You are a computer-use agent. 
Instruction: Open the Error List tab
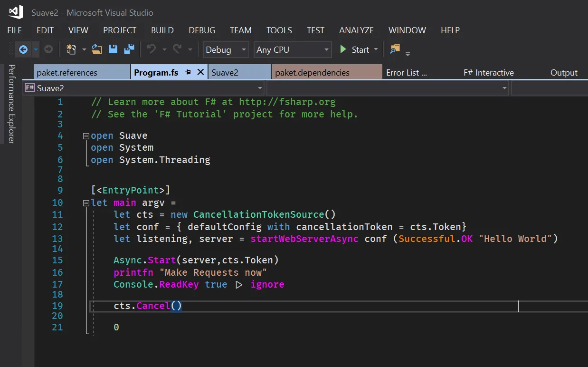[x=407, y=72]
